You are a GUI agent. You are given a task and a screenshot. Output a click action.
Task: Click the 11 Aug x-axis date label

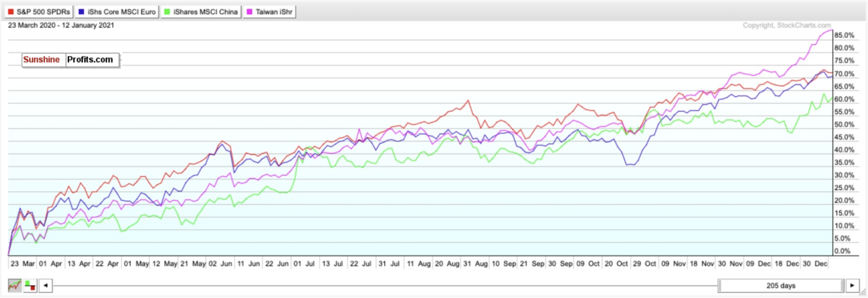(419, 264)
